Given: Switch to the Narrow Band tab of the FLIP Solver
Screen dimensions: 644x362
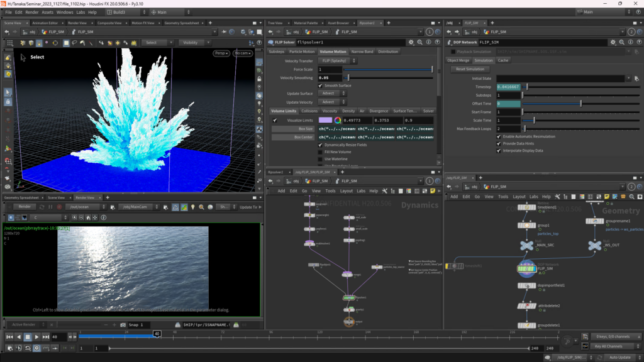Looking at the screenshot, I should 362,52.
